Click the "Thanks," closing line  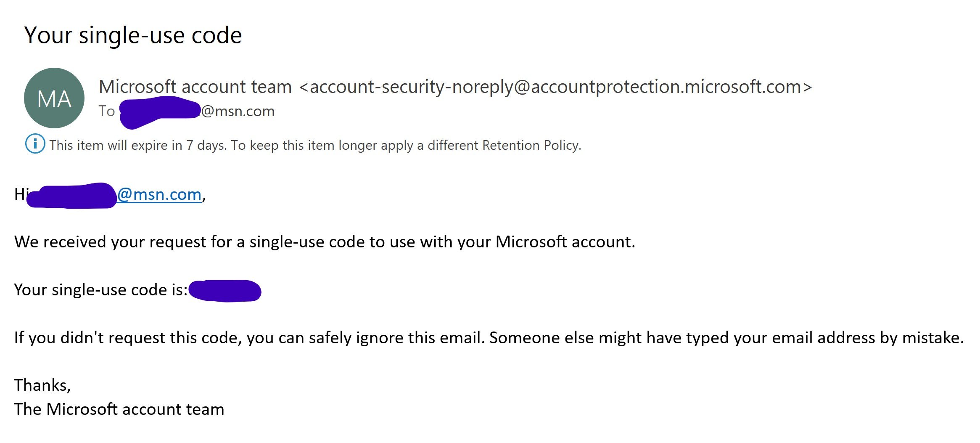point(42,385)
